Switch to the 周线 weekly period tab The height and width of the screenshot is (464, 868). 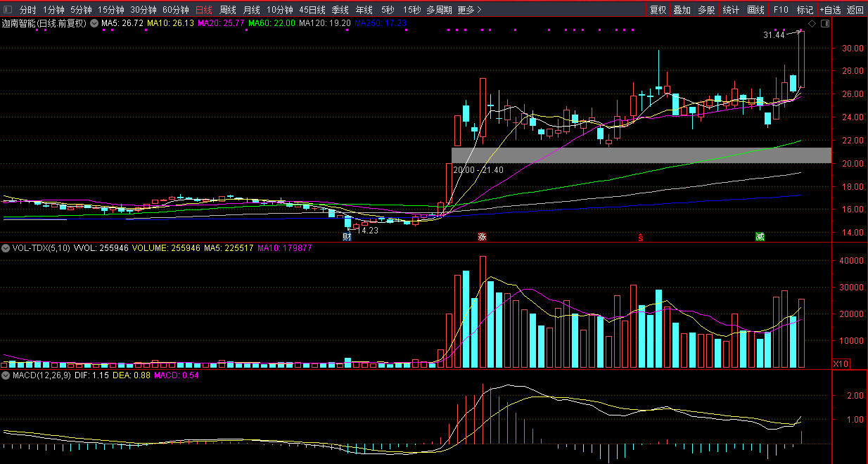pos(227,10)
